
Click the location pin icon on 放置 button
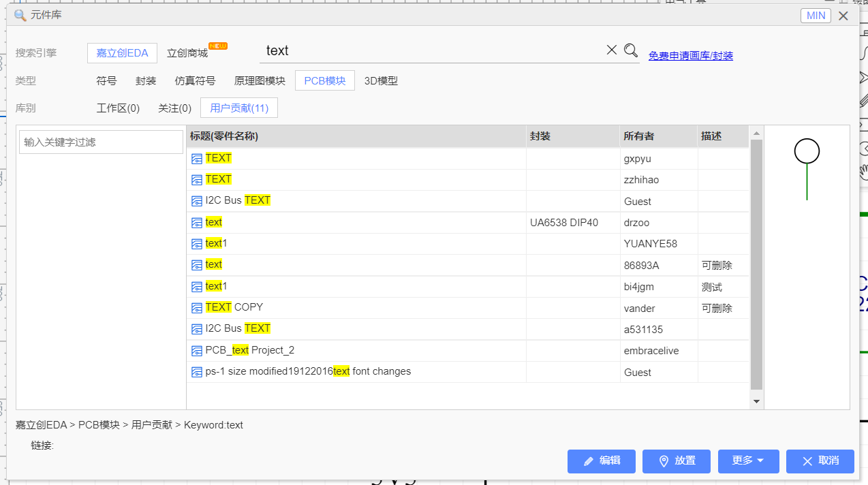(664, 461)
